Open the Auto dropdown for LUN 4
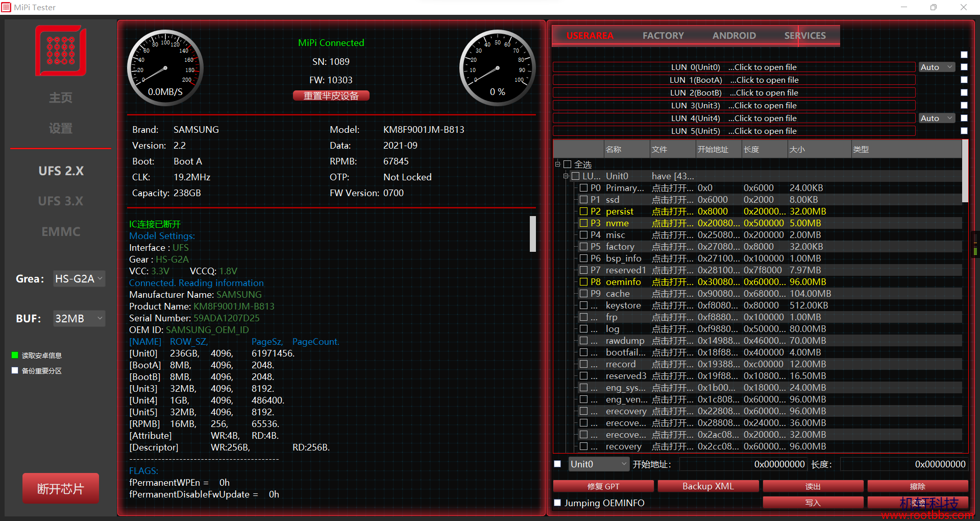Viewport: 980px width, 521px height. pyautogui.click(x=937, y=118)
